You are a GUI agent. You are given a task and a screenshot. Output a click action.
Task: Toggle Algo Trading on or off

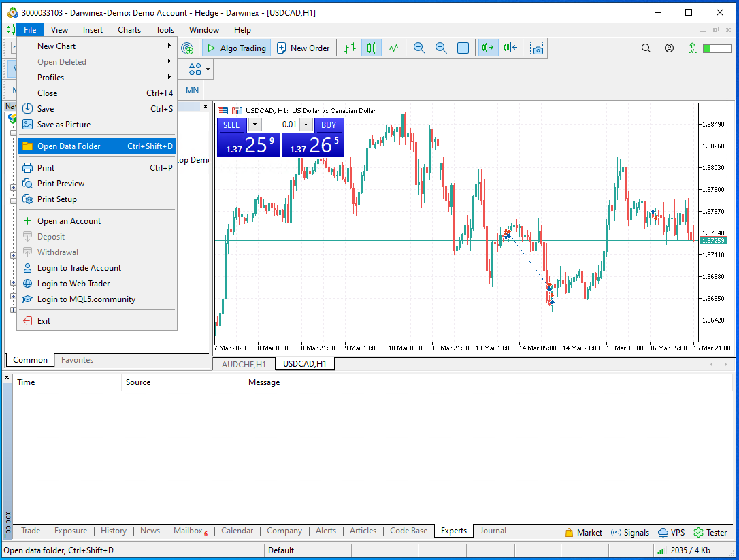tap(237, 48)
